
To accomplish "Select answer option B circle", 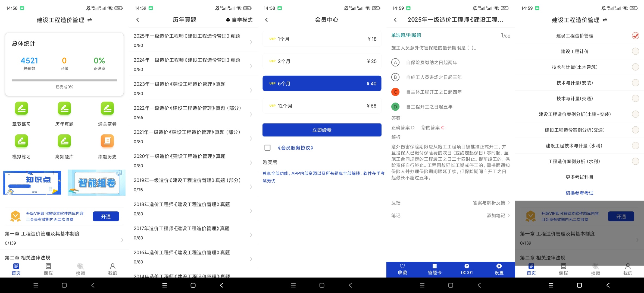I will [x=395, y=77].
